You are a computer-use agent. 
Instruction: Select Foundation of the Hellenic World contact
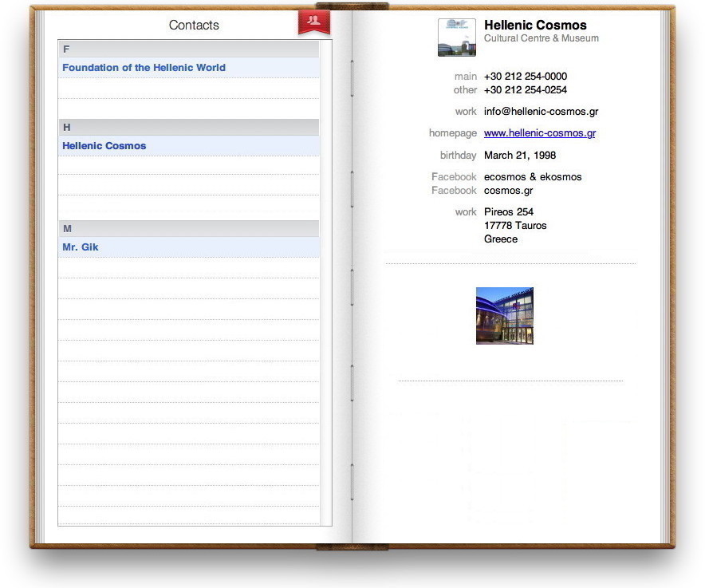[189, 68]
